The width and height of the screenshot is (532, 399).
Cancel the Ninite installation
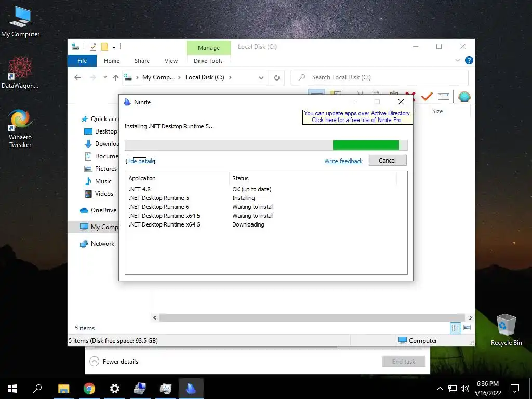[x=388, y=161]
